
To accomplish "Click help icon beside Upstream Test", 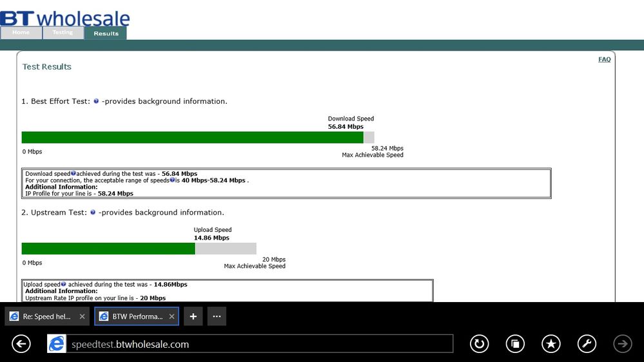I will [x=93, y=212].
